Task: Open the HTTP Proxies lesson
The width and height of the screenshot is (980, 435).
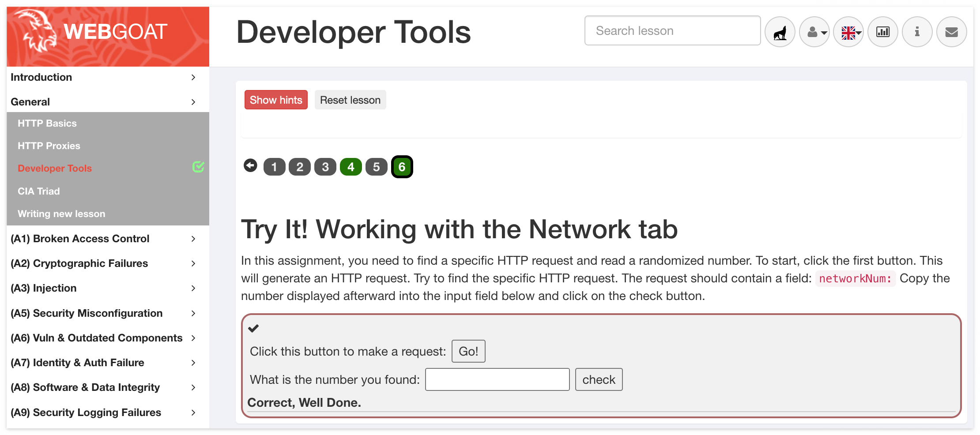Action: 49,146
